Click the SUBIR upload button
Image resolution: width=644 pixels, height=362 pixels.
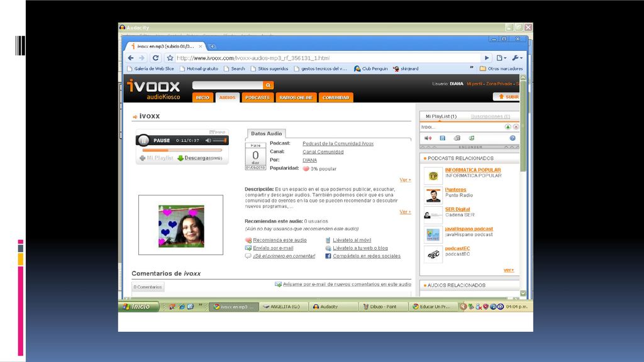[x=506, y=97]
